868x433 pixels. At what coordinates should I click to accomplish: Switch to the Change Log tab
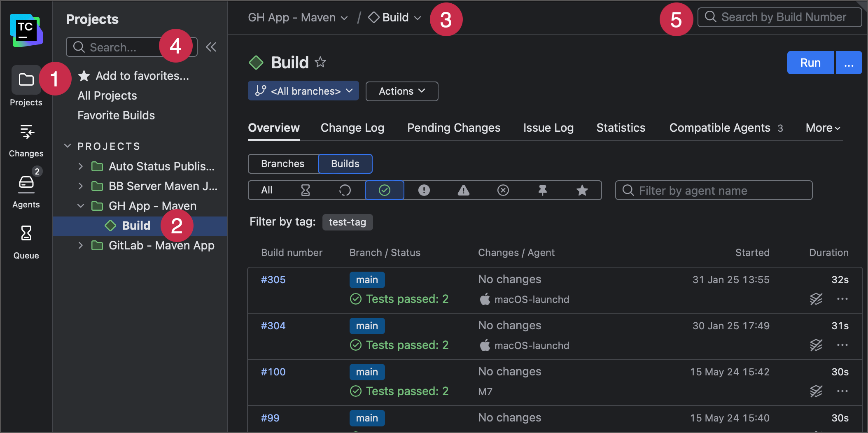[x=352, y=128]
